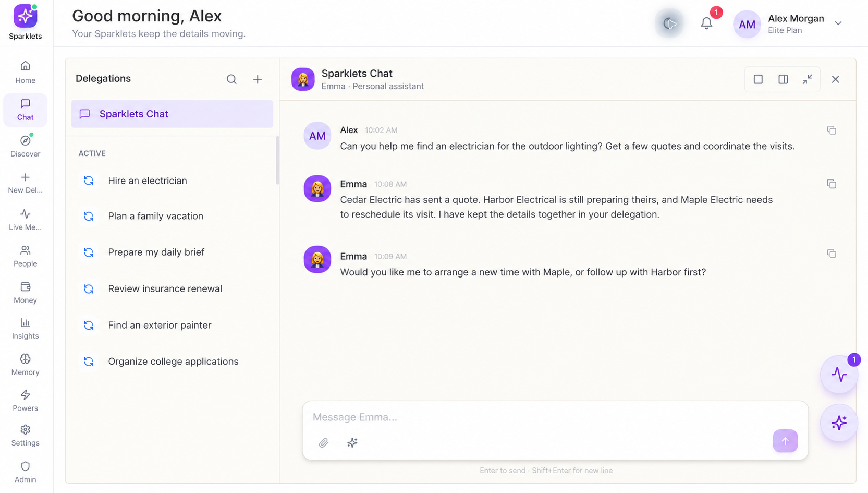The image size is (868, 493).
Task: Click the Sparklets Chat title in header
Action: [x=357, y=74]
